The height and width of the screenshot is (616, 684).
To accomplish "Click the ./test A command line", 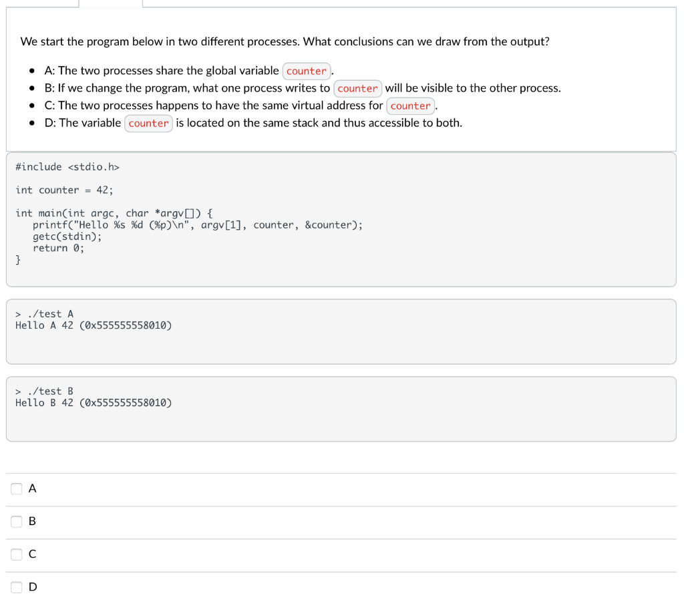I will click(x=45, y=314).
